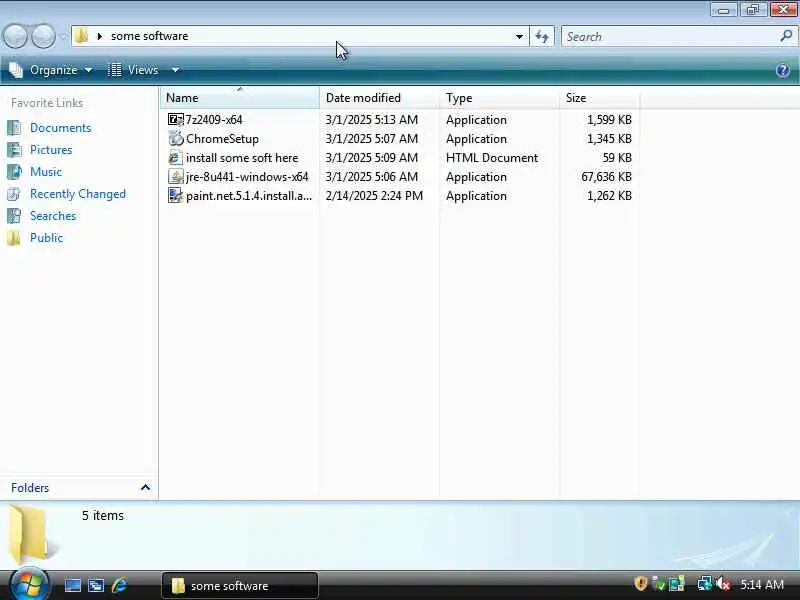Click the 1,599 KB size cell
Image resolution: width=800 pixels, height=600 pixels.
(609, 120)
